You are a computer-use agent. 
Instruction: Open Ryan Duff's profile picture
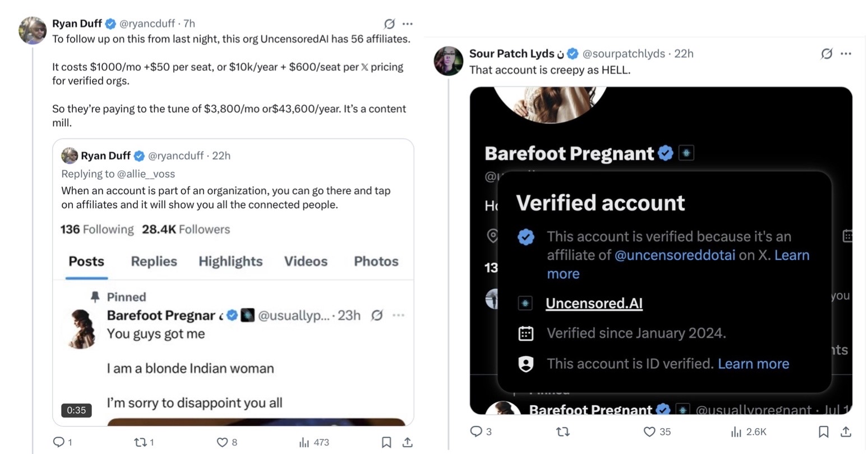(33, 30)
